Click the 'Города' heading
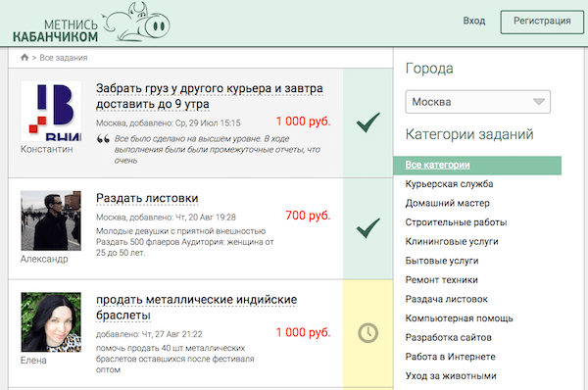Viewport: 588px width, 390px height. [429, 69]
